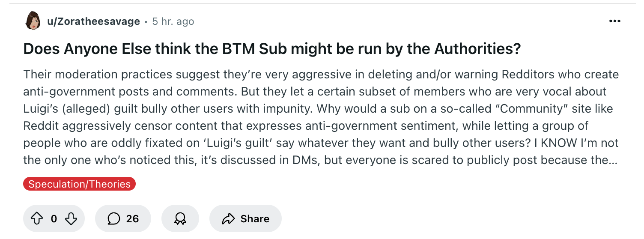
Task: Click the Zoratheesavage user avatar
Action: click(33, 21)
